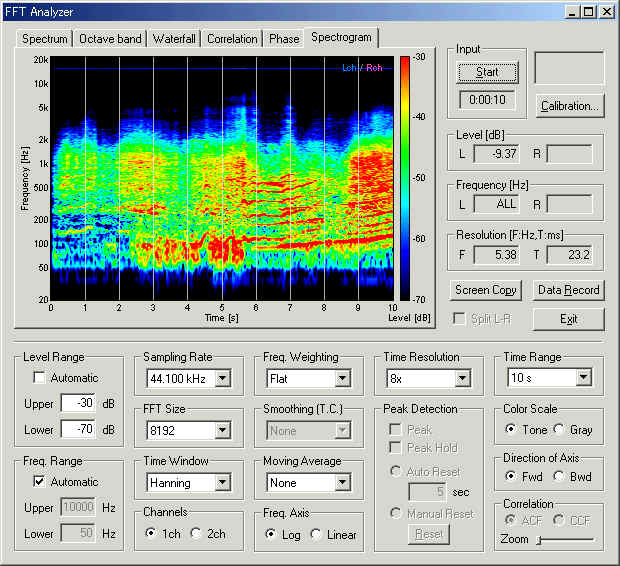Click the Screen Copy button

485,290
